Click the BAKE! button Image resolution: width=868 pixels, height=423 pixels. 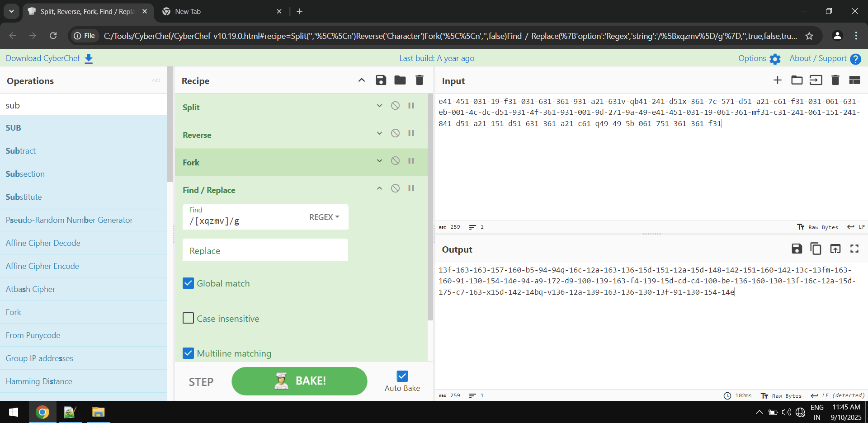click(x=299, y=381)
